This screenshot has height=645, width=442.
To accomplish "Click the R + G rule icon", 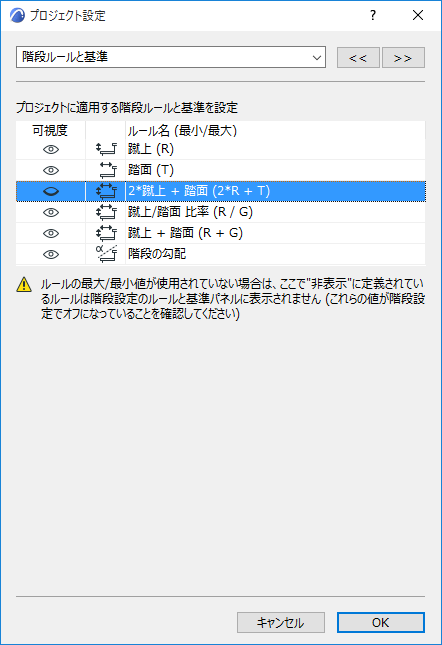I will click(x=106, y=233).
